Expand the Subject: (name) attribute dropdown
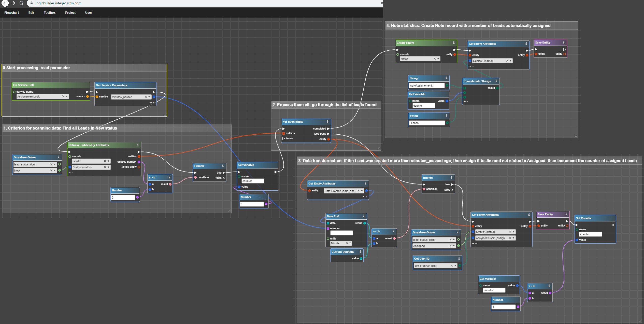 [510, 61]
